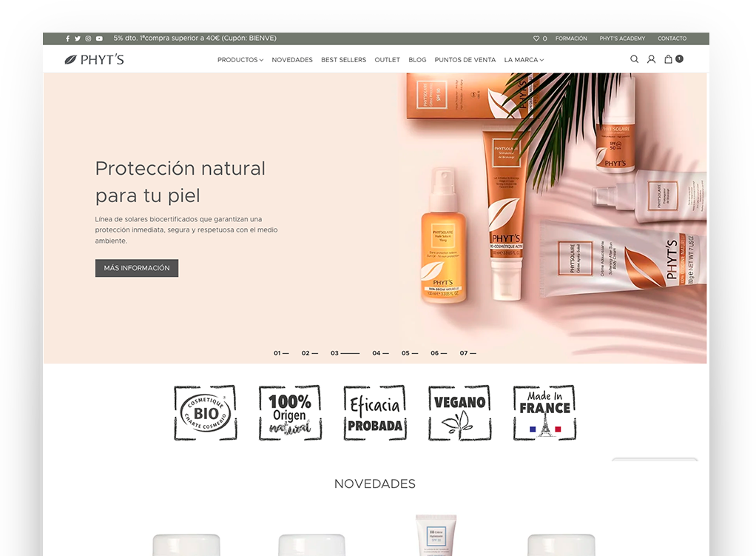Open the user account icon
This screenshot has height=556, width=756.
tap(651, 59)
